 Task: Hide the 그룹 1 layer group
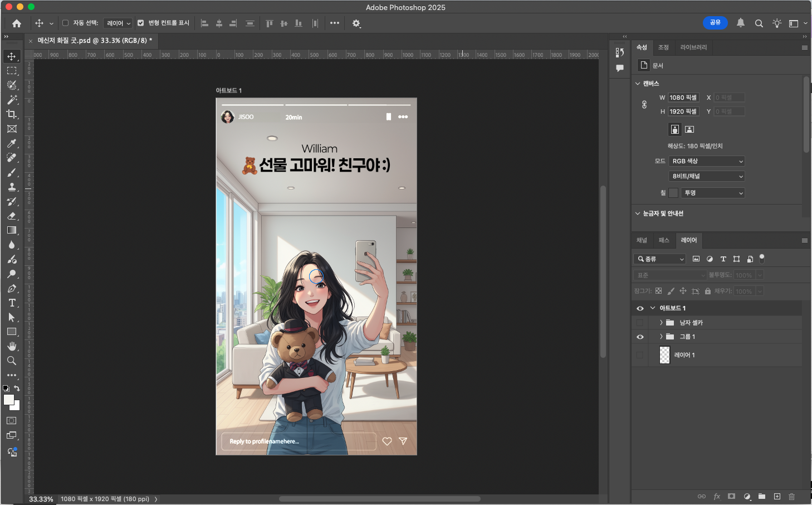click(640, 337)
